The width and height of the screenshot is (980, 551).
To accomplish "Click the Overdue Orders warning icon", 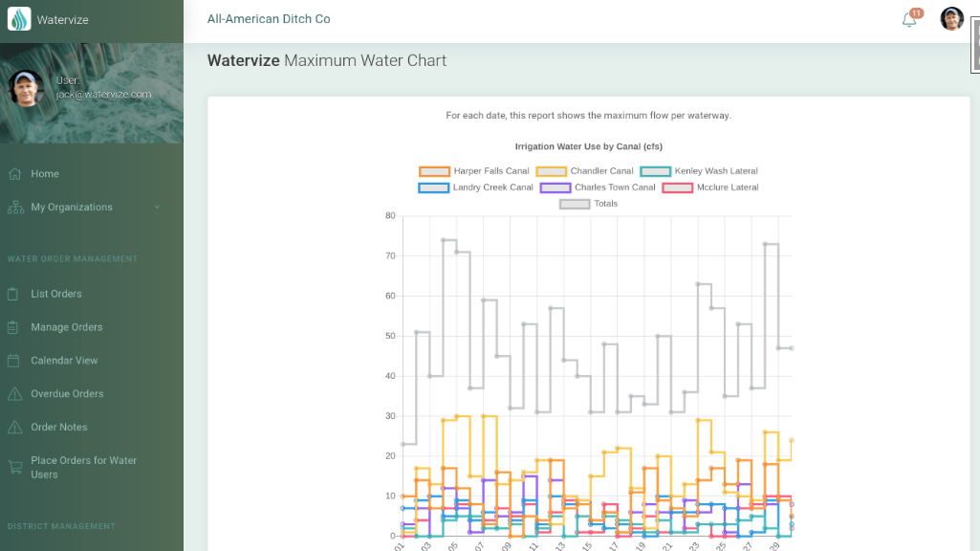I will pyautogui.click(x=14, y=394).
